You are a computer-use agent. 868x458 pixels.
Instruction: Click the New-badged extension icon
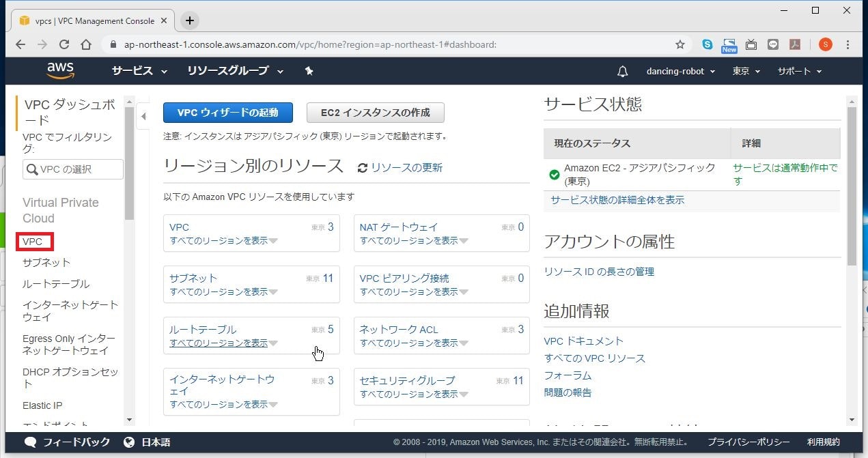click(x=729, y=45)
